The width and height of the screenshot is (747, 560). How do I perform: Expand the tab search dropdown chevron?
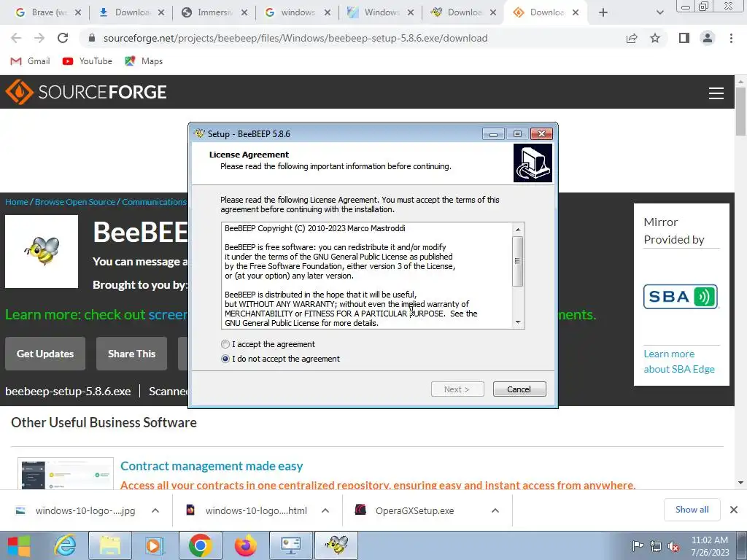click(659, 12)
